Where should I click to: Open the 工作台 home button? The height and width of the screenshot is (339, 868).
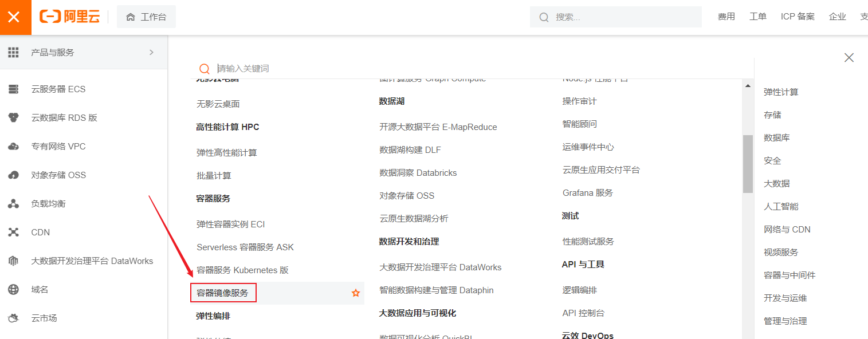[146, 17]
